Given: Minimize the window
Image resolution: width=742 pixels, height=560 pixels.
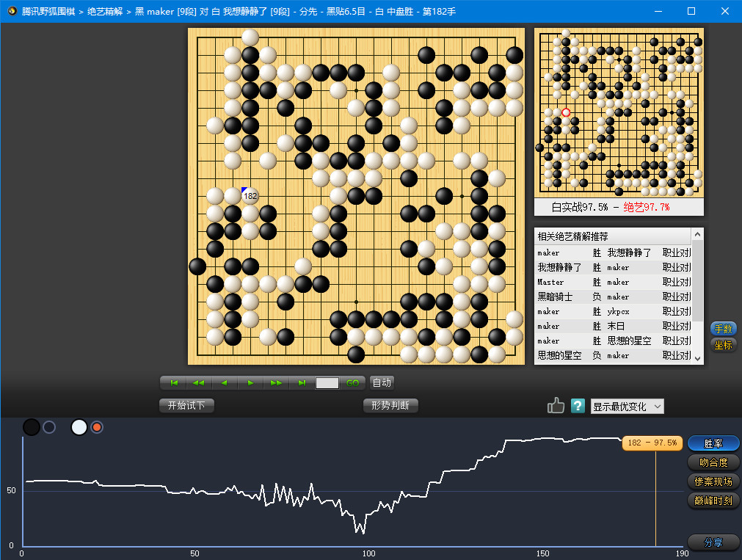Looking at the screenshot, I should click(658, 11).
